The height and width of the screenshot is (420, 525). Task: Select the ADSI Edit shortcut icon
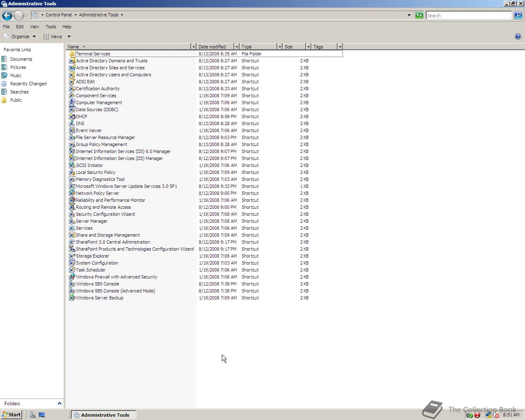(72, 82)
